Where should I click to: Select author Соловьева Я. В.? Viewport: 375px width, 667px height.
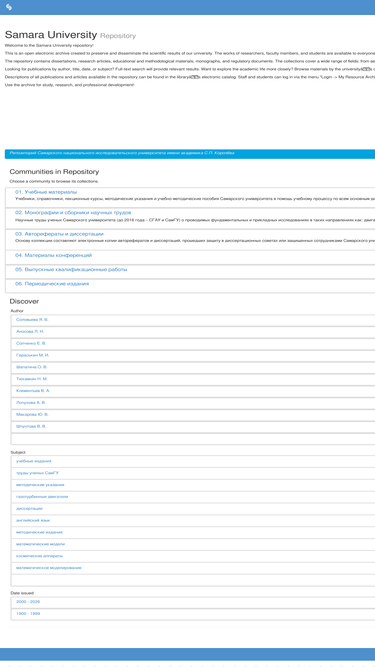tap(32, 319)
